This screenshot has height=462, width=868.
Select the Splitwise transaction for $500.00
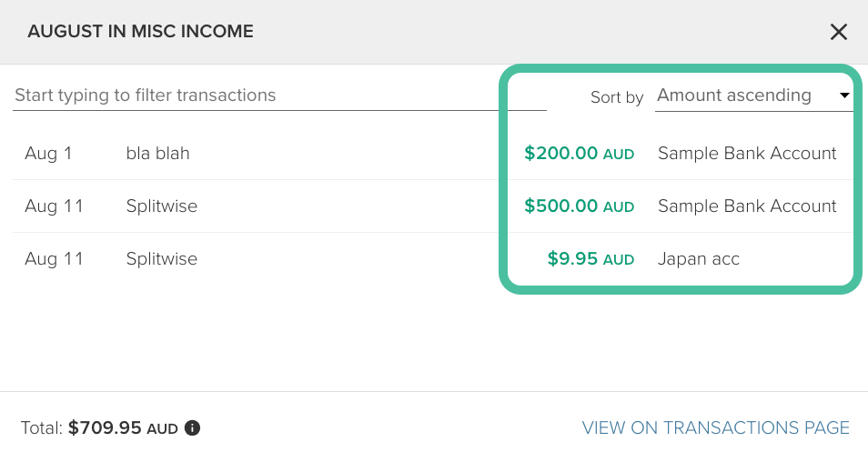tap(162, 206)
